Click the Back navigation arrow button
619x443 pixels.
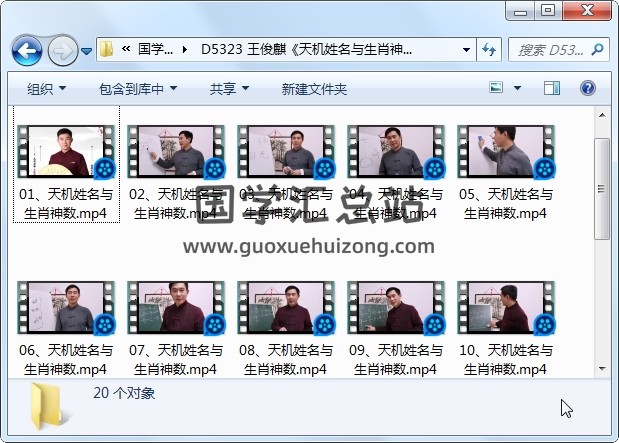(26, 49)
